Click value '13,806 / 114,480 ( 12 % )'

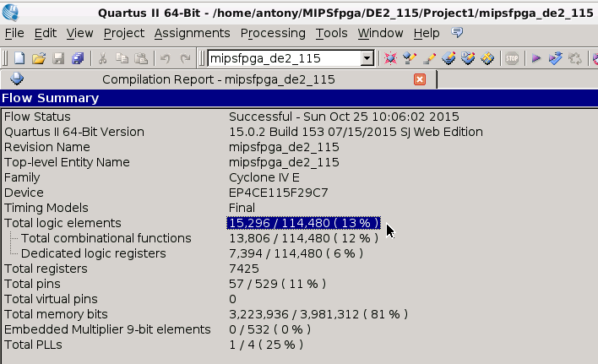pos(303,238)
